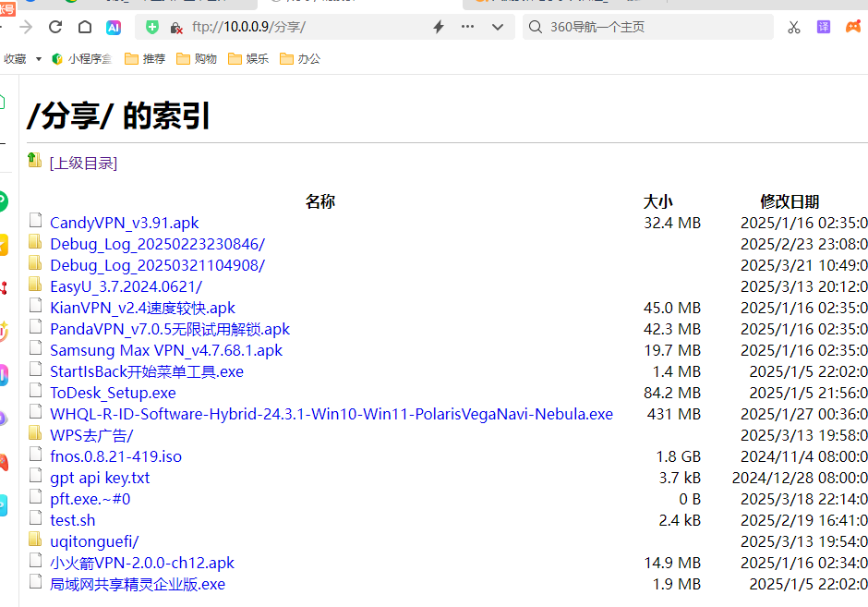The height and width of the screenshot is (607, 868).
Task: Click the 小火箭VPN-2.0.0-ch12.apk link
Action: [x=141, y=563]
